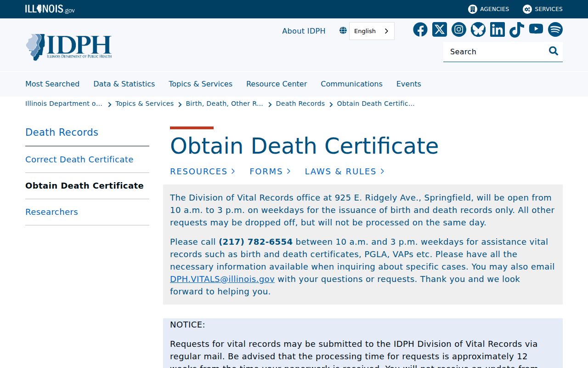Open the Communications menu

pos(351,84)
